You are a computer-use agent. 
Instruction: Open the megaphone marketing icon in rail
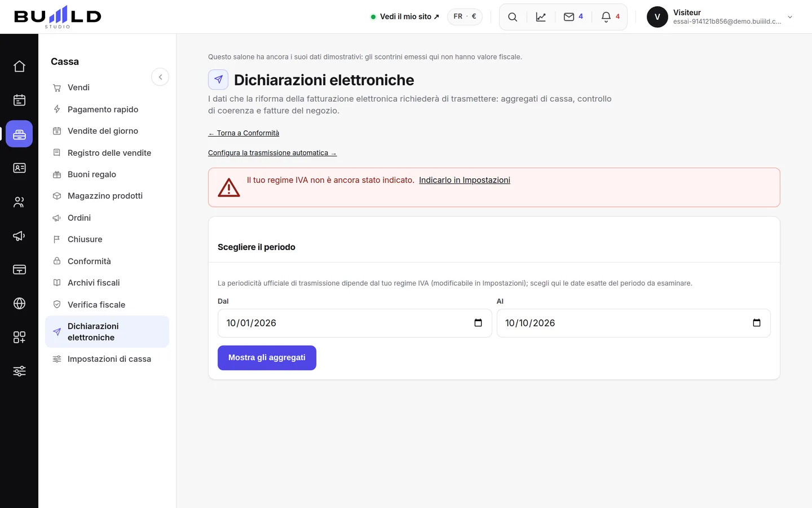pyautogui.click(x=19, y=236)
